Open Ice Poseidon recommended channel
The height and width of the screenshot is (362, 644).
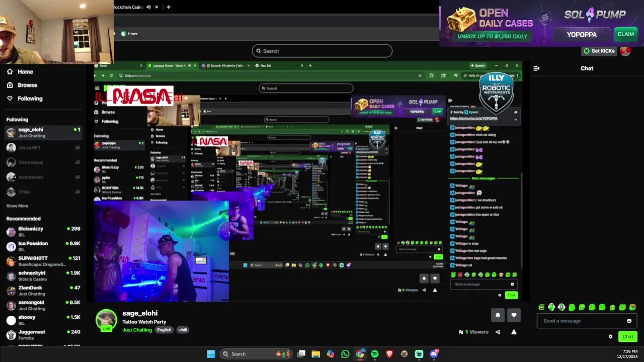coord(43,246)
